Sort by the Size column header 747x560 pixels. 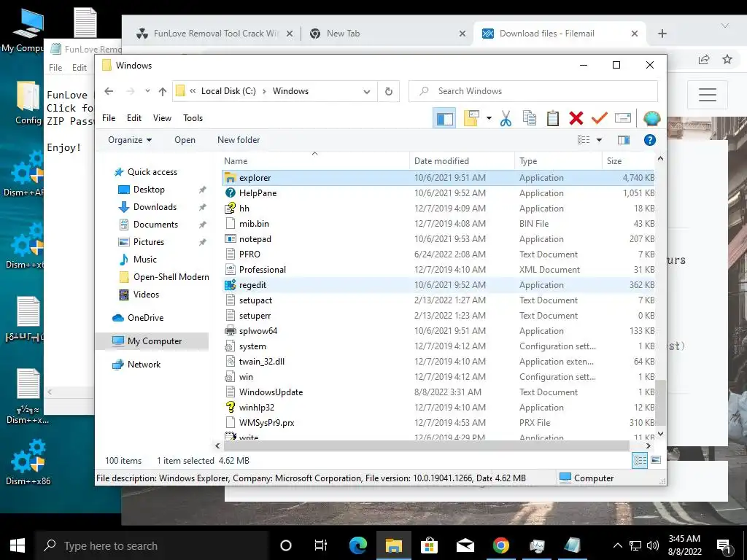[x=628, y=161]
